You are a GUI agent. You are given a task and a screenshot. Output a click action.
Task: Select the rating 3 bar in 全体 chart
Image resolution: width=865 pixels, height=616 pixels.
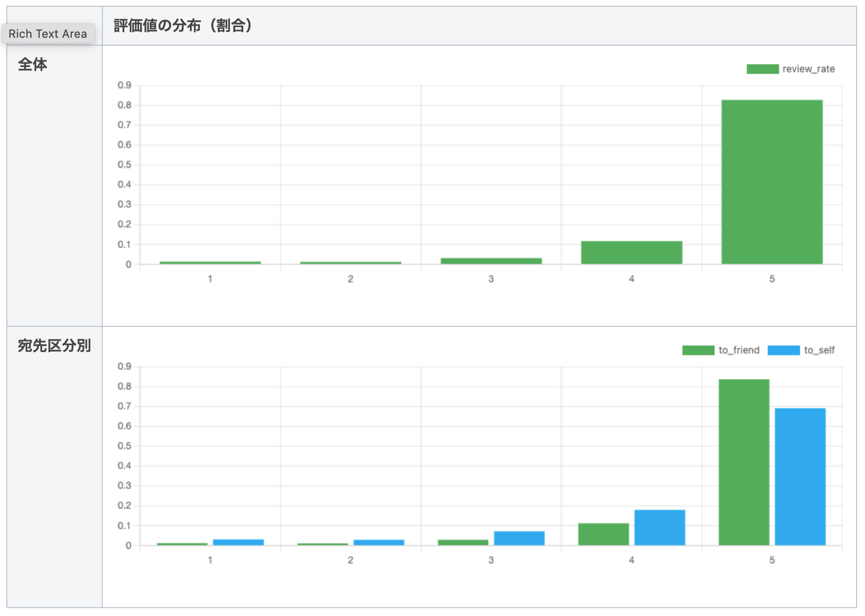[x=491, y=261]
